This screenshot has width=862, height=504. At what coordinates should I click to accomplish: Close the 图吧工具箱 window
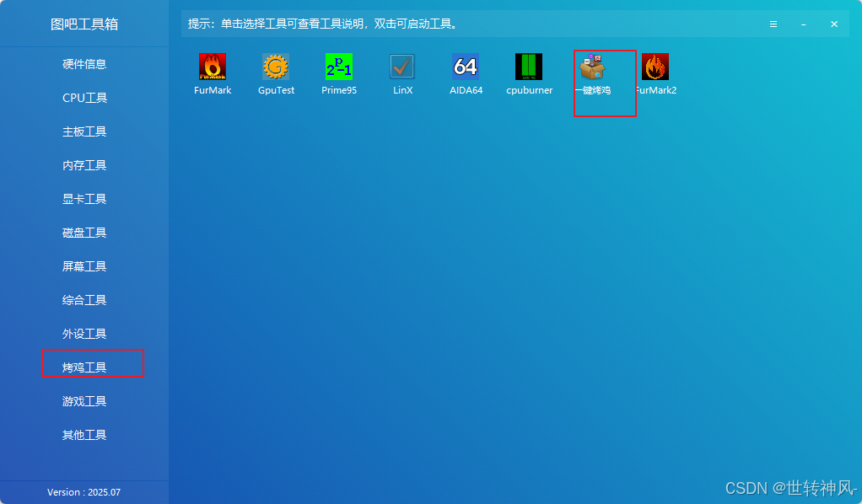(x=834, y=24)
